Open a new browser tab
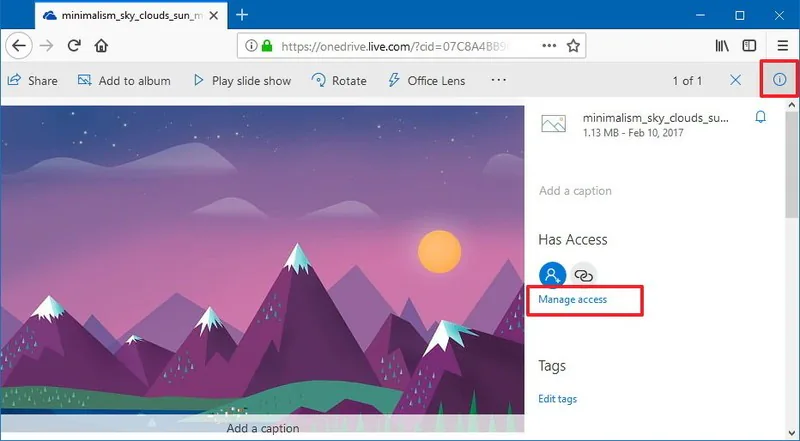Screen dimensions: 800x441 click(x=242, y=15)
